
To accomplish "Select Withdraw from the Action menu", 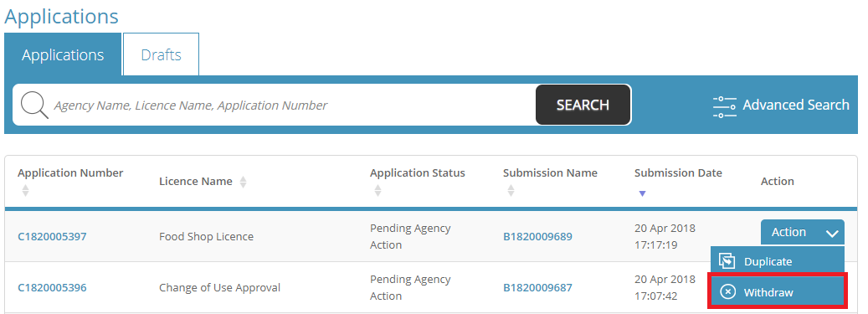I will [778, 291].
